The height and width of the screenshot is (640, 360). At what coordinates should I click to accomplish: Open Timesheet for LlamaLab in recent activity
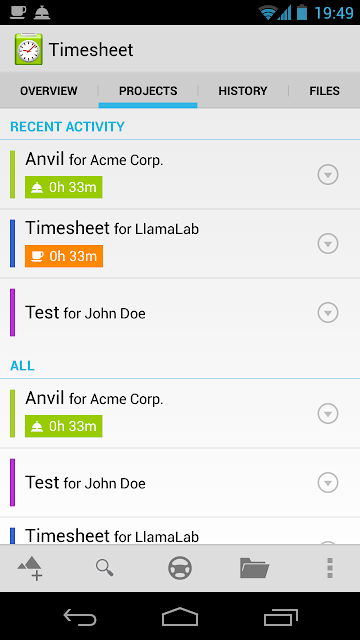click(x=180, y=244)
